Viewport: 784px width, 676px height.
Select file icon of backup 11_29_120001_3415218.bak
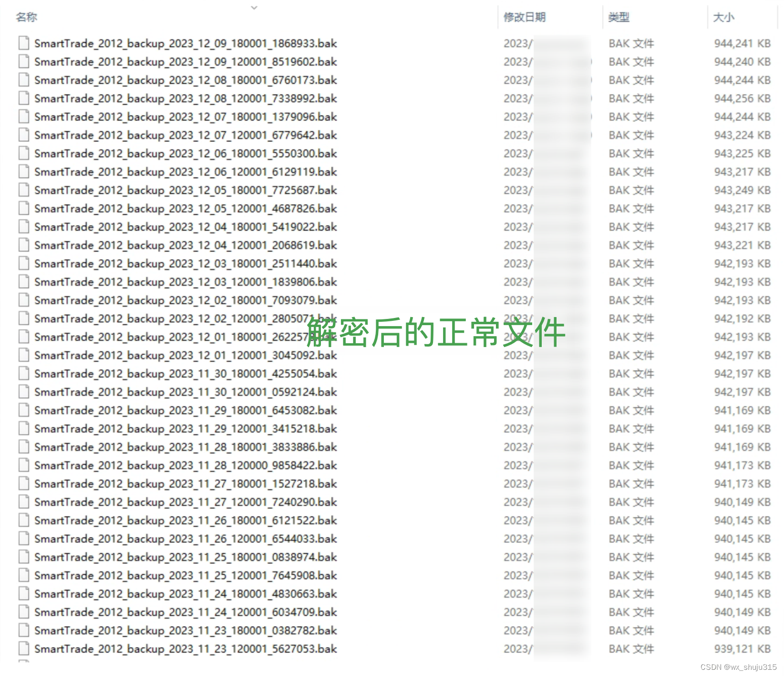point(24,429)
